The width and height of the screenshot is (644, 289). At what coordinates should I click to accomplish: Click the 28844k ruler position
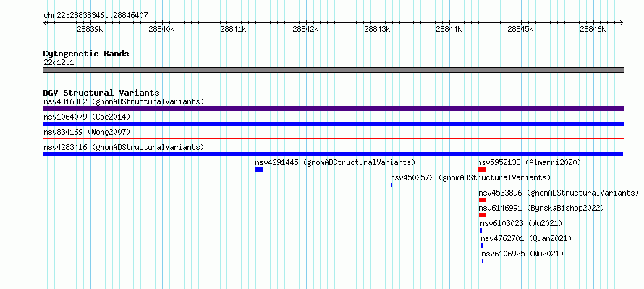pos(449,29)
